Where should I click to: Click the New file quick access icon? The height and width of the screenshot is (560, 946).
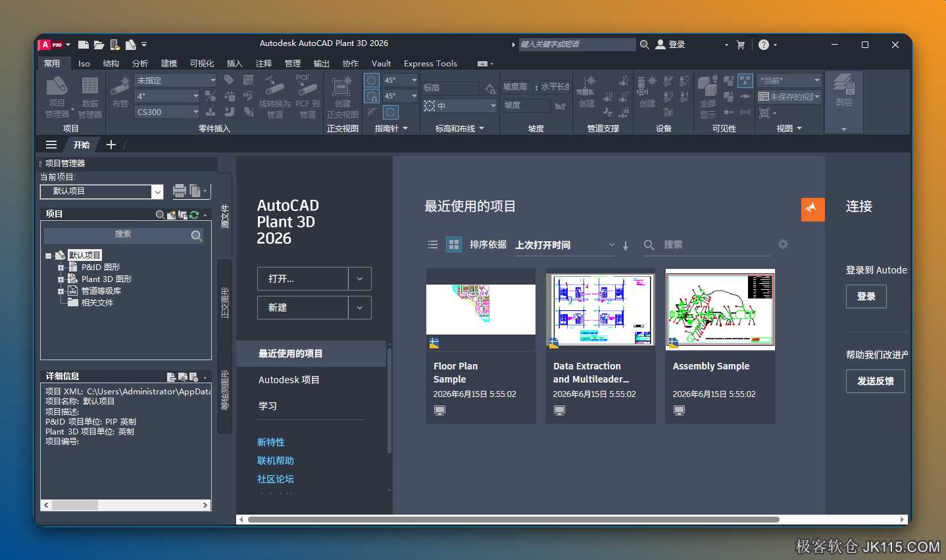pos(83,45)
